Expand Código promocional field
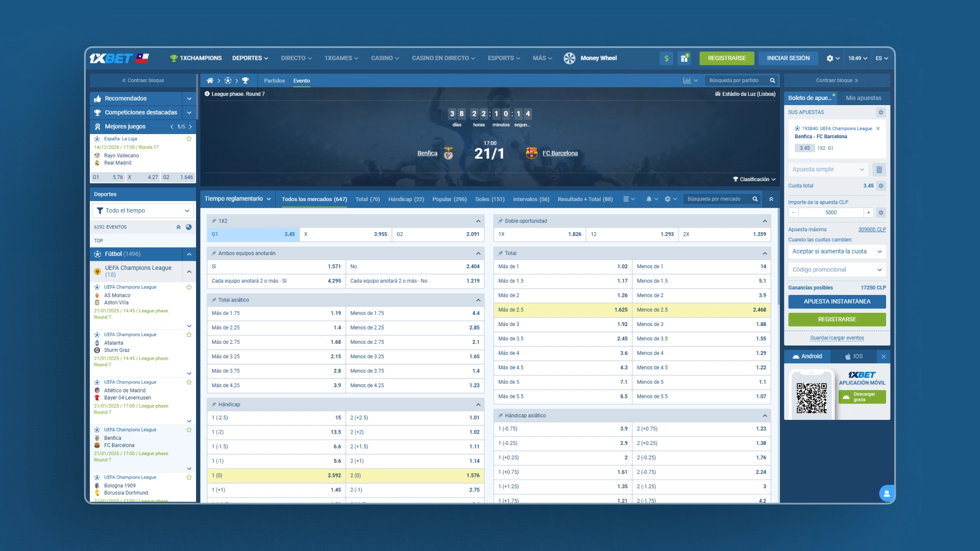Screen dimensions: 980x551 (837, 270)
